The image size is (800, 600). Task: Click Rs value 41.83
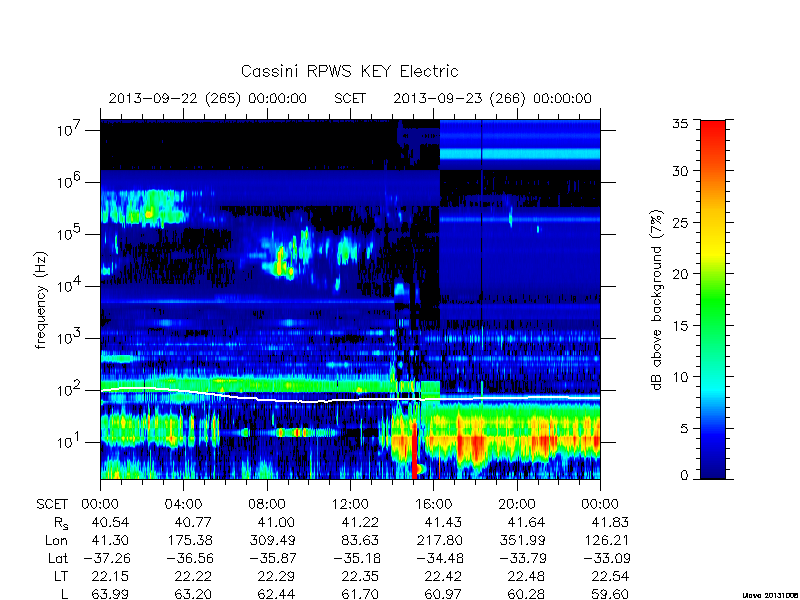pos(610,522)
